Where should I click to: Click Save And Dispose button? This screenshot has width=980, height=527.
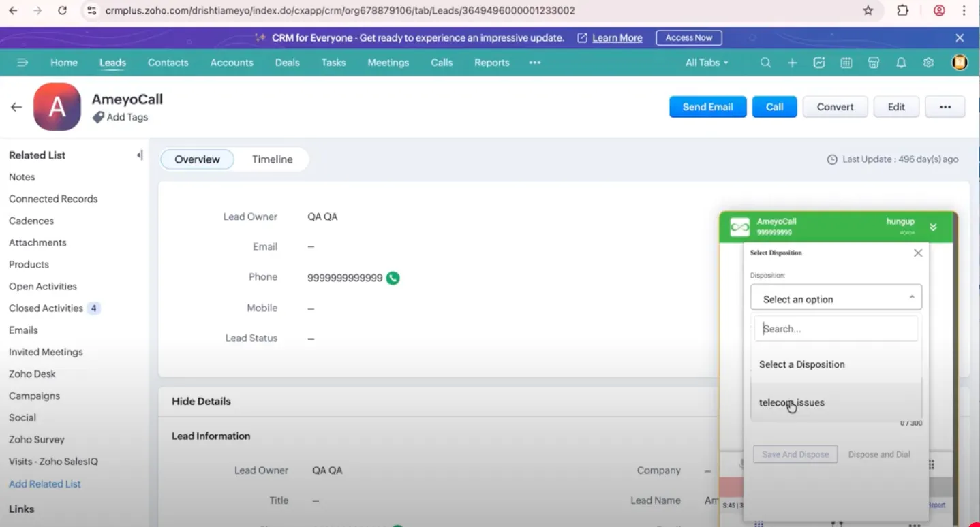[795, 454]
